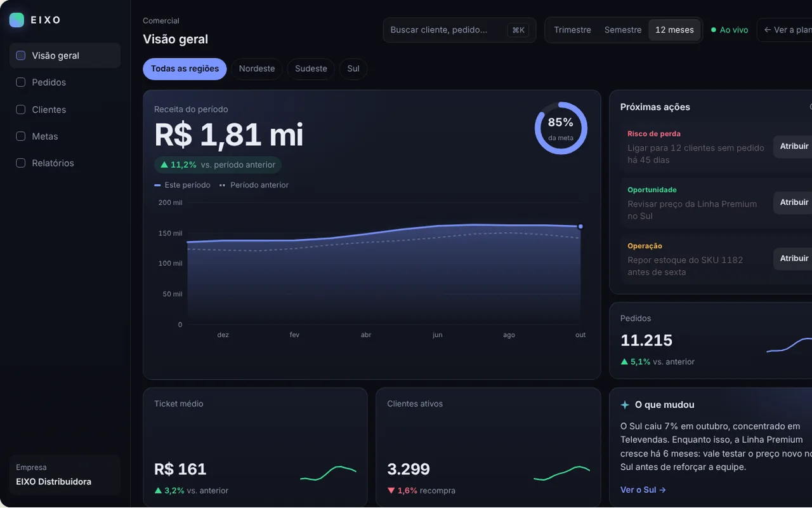Screen dimensions: 812x508
Task: Choose the Sudeste region chip
Action: tap(311, 69)
